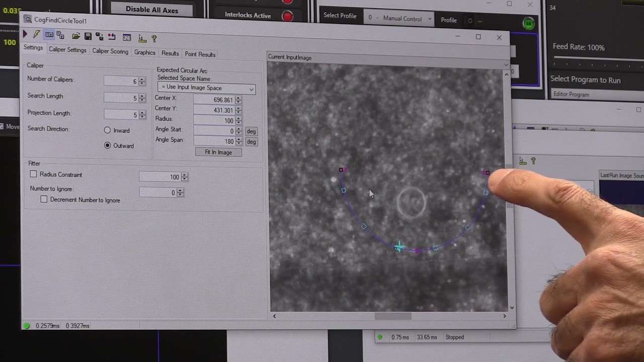Click the red Interlocks Active indicator
Image resolution: width=644 pixels, height=362 pixels.
tap(287, 16)
